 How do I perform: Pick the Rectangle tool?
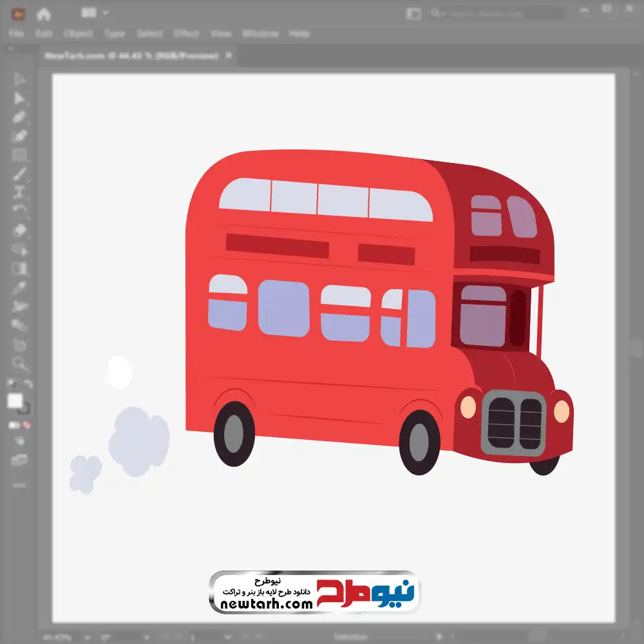click(19, 155)
